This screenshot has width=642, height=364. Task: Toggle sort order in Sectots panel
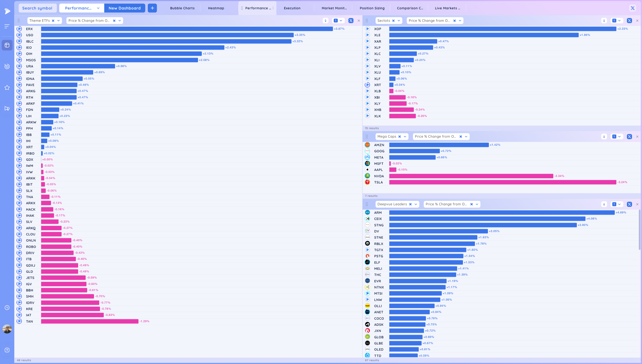[604, 21]
